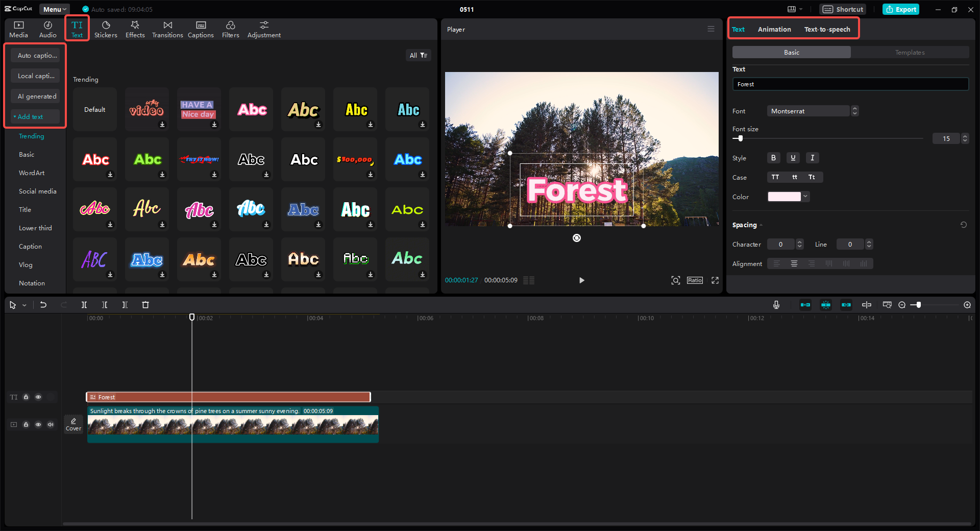This screenshot has height=531, width=980.
Task: Toggle bold style for the Forest text
Action: tap(773, 158)
